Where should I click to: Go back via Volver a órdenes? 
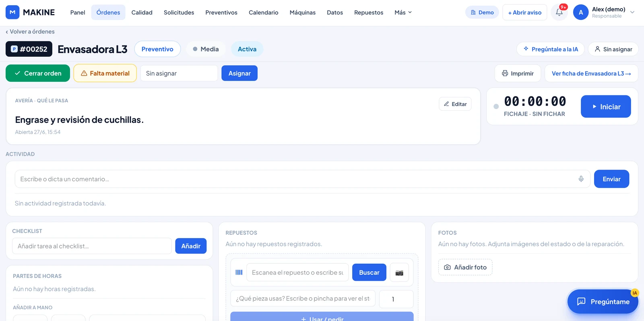[x=30, y=31]
